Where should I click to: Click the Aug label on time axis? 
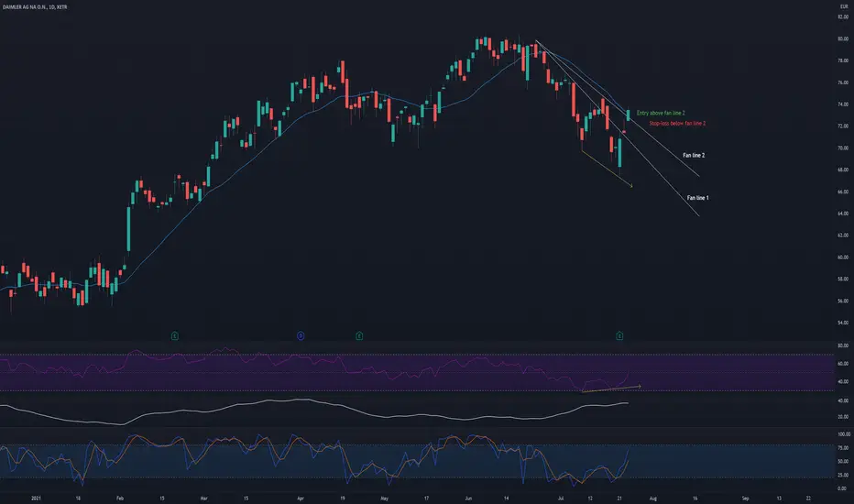[653, 498]
